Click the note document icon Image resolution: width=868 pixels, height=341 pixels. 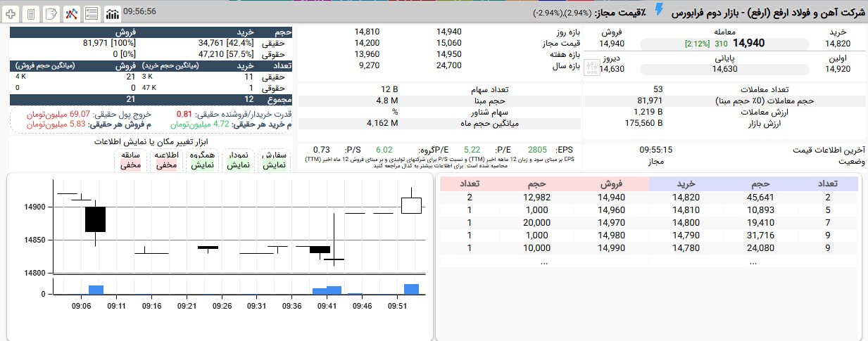(51, 13)
